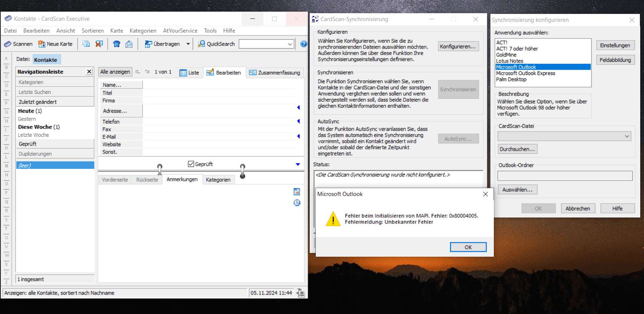Open the Übertragen dropdown arrow
This screenshot has height=314, width=644.
tap(188, 44)
